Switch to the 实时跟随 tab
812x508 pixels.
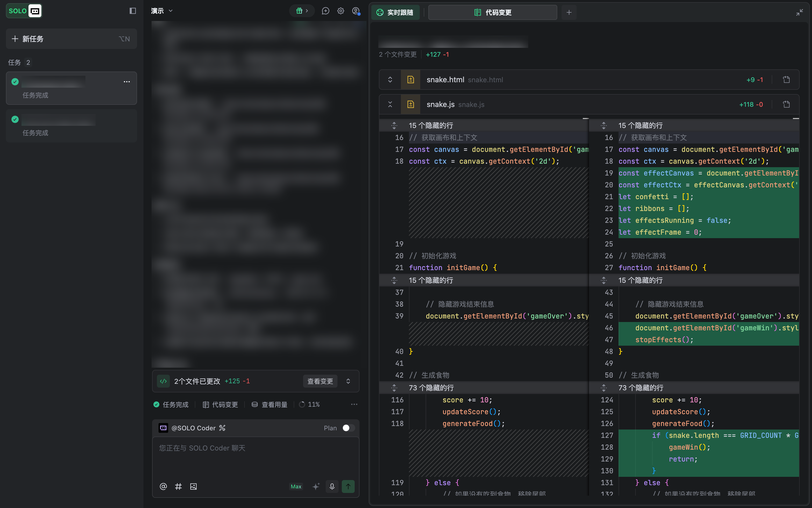point(395,12)
